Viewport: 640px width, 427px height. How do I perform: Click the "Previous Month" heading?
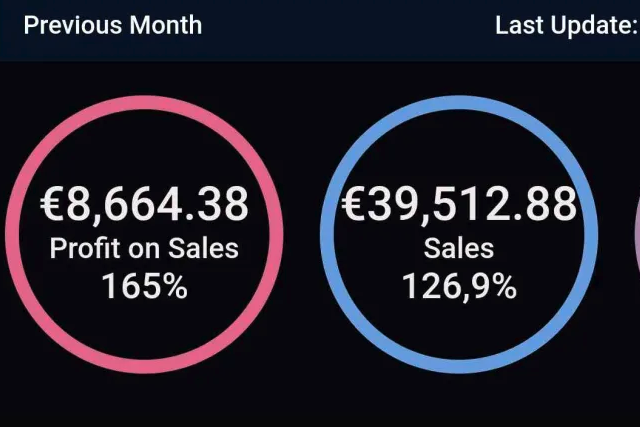112,25
